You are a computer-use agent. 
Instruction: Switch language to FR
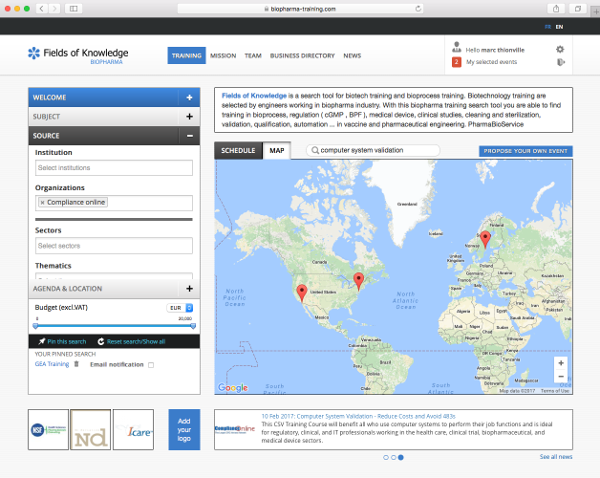[x=548, y=27]
